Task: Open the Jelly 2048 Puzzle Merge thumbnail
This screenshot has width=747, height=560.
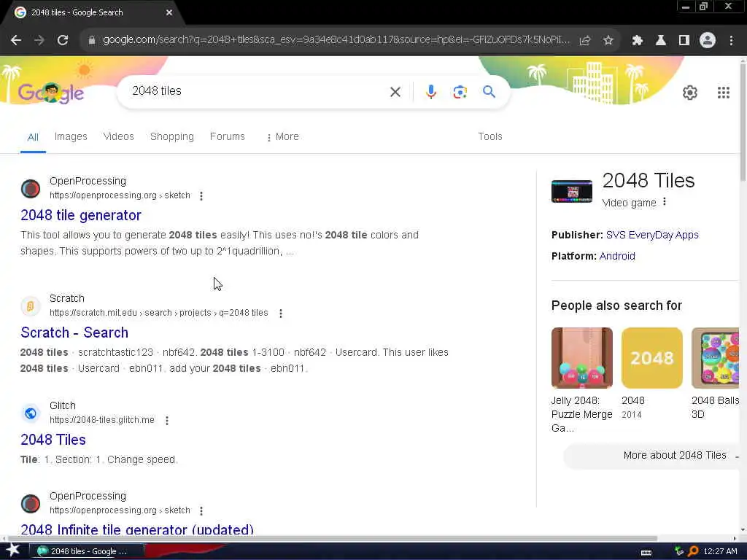Action: [581, 358]
